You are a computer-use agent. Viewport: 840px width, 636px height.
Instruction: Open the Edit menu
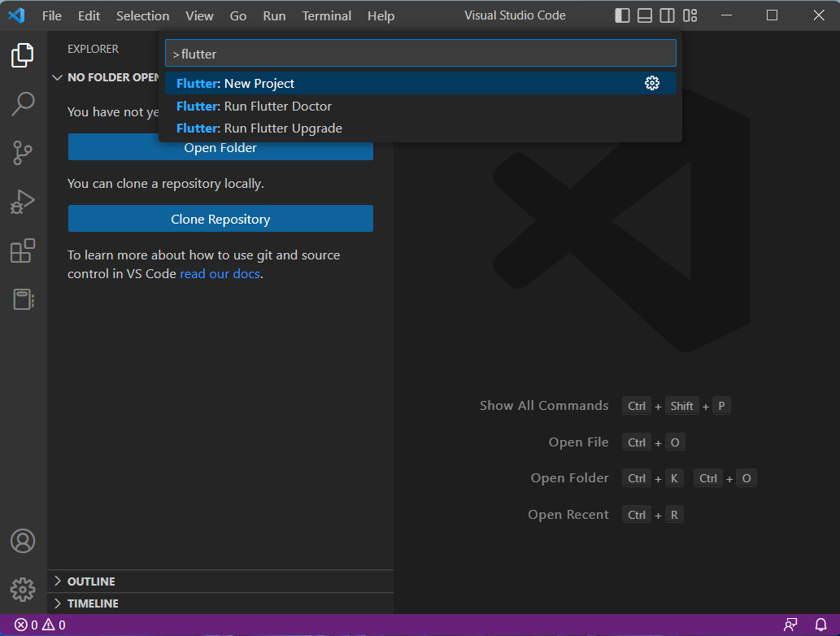(x=89, y=16)
